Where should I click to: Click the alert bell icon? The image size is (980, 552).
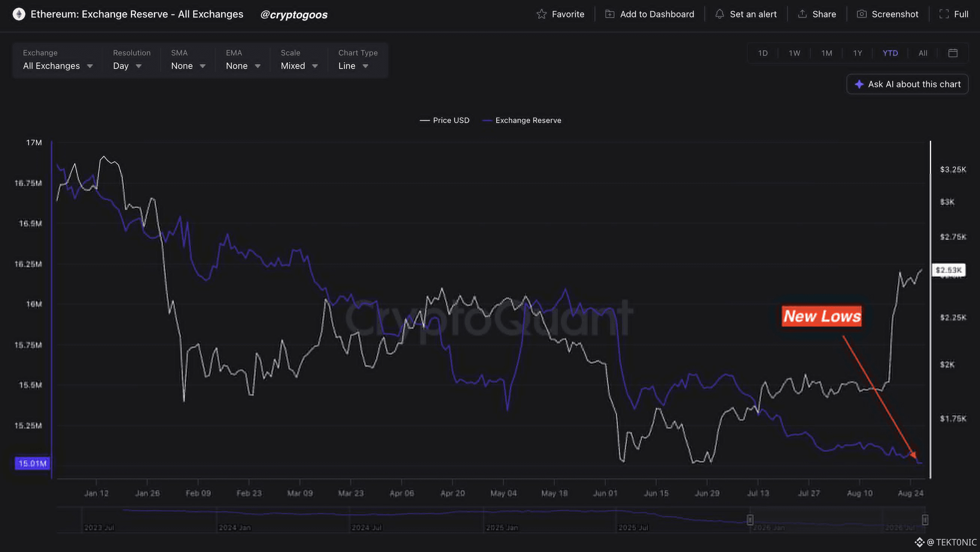pyautogui.click(x=719, y=14)
